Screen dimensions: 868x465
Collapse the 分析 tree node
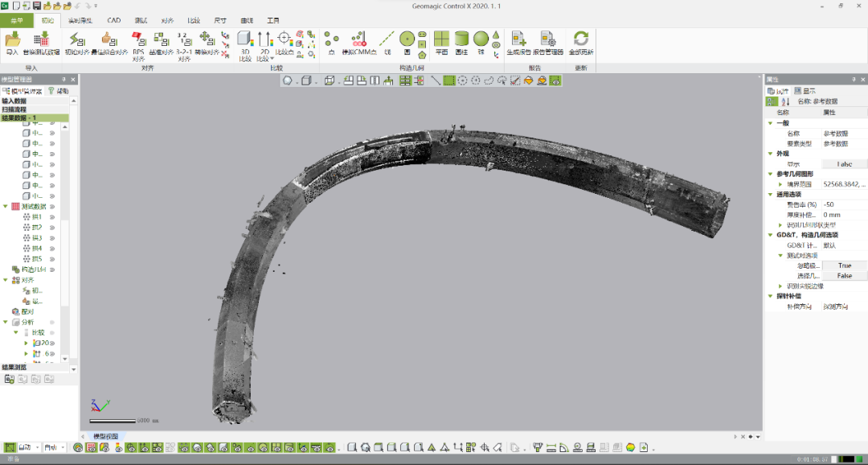(6, 322)
